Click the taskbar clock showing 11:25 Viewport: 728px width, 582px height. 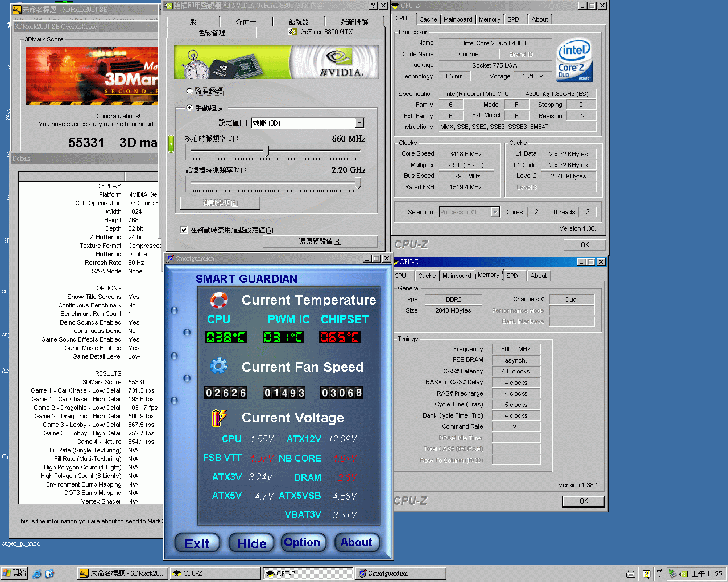coord(706,574)
